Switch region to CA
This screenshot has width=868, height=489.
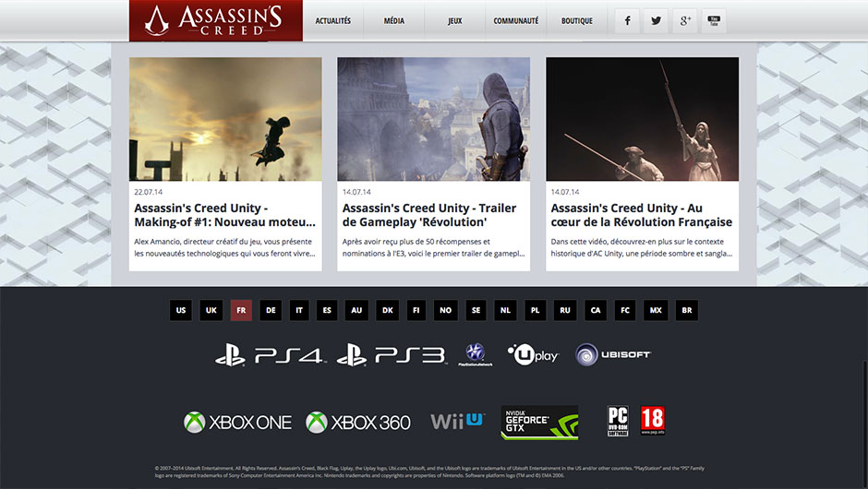(596, 310)
